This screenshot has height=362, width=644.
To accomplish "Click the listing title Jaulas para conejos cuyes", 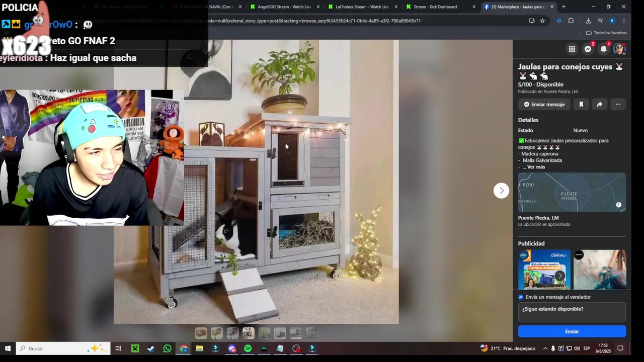I will click(571, 71).
